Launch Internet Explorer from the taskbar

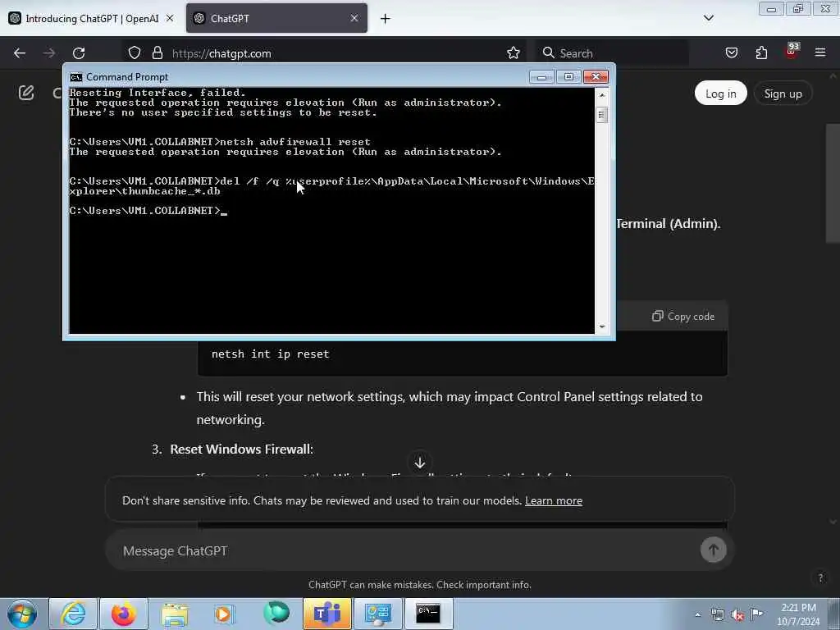(x=73, y=614)
